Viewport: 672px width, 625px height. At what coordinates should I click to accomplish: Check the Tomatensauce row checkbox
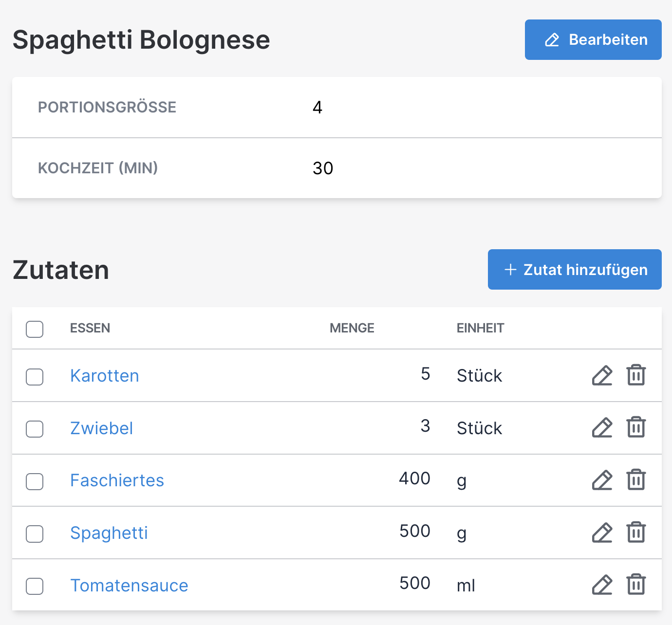(35, 586)
